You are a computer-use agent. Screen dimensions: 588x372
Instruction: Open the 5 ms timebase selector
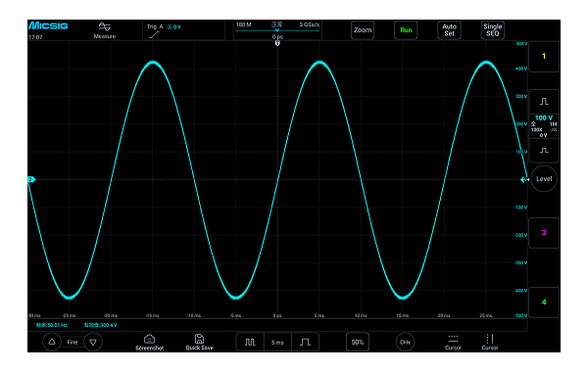tap(277, 342)
